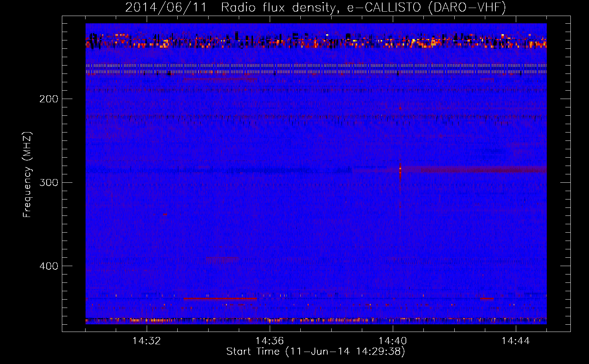This screenshot has height=364, width=589.
Task: Click the '2014/06/11' date in the title
Action: [x=166, y=8]
